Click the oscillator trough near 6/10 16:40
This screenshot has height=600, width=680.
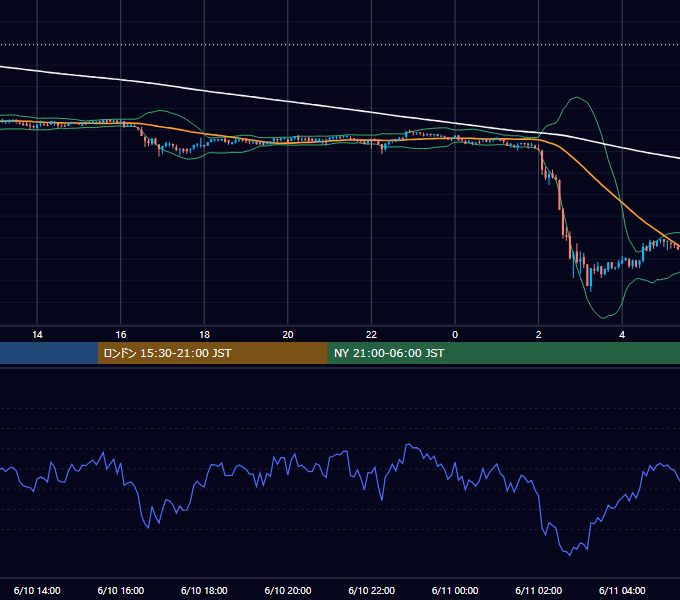148,528
